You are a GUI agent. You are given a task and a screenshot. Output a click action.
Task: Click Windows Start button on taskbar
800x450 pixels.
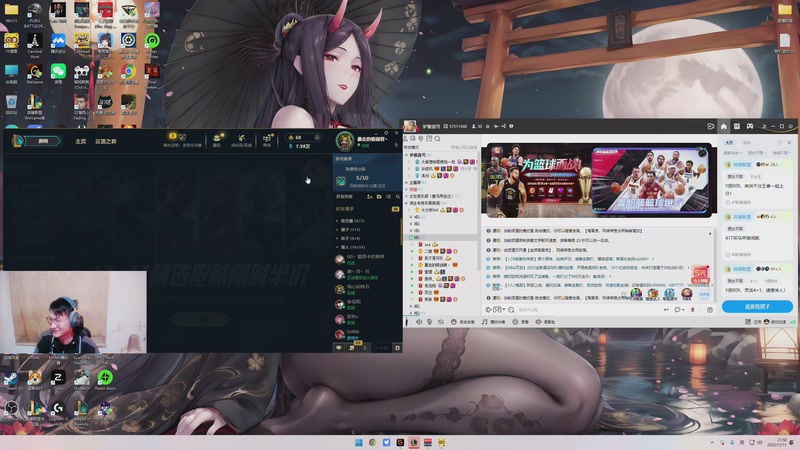click(359, 442)
